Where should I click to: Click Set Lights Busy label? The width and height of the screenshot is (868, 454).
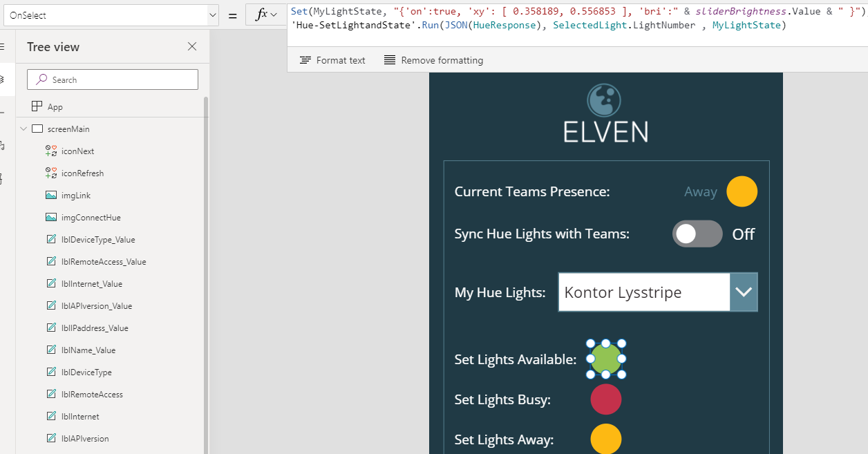502,399
